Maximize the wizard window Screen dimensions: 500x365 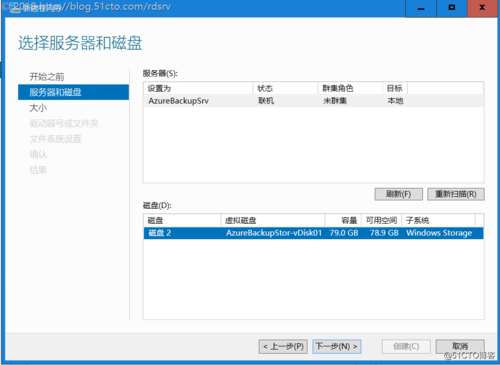452,8
